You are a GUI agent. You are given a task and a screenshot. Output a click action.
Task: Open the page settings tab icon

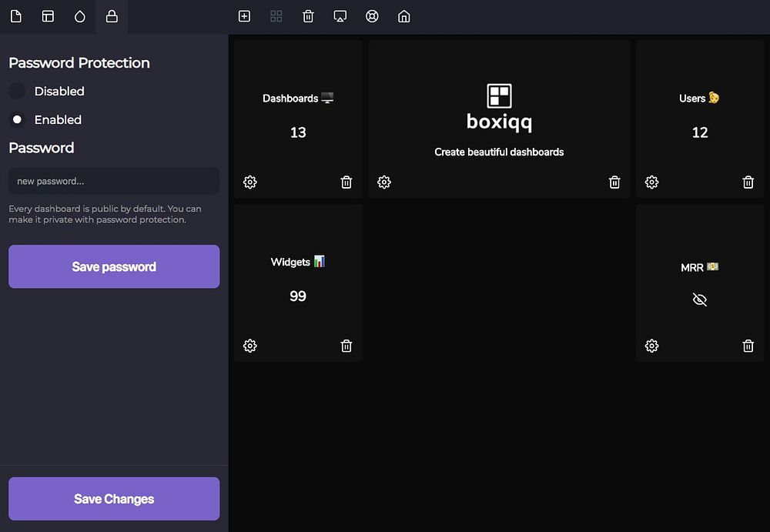pyautogui.click(x=15, y=17)
